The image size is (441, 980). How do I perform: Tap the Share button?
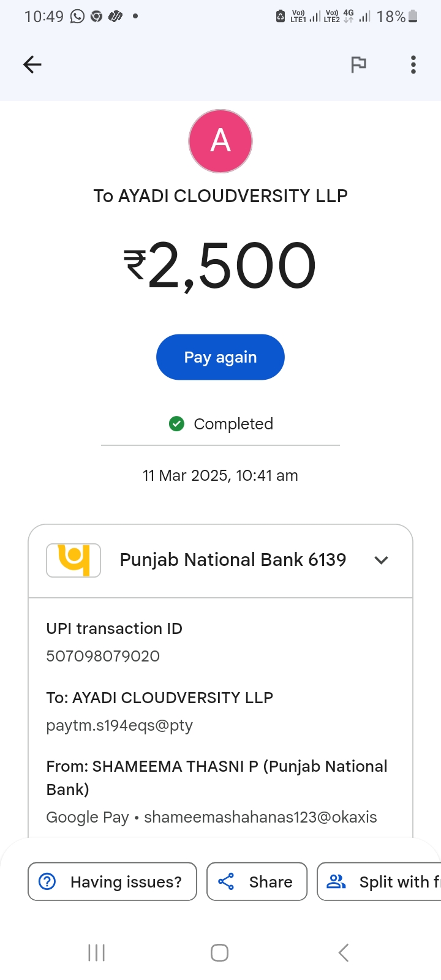point(257,881)
